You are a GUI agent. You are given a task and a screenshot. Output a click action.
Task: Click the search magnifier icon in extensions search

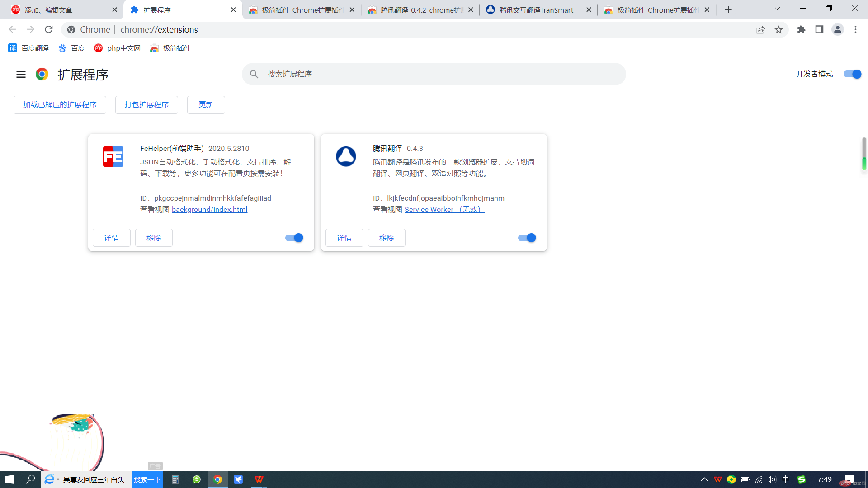pyautogui.click(x=254, y=74)
